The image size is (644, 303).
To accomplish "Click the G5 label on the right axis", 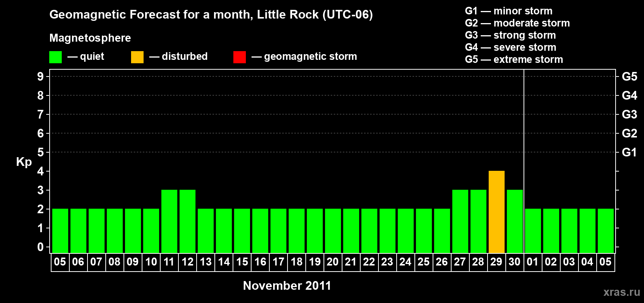I will point(630,77).
